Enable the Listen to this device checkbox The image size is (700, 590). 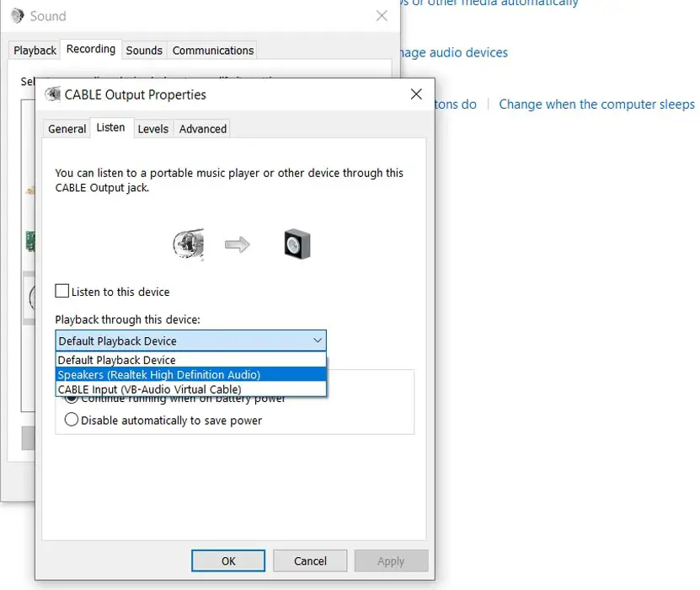coord(62,291)
